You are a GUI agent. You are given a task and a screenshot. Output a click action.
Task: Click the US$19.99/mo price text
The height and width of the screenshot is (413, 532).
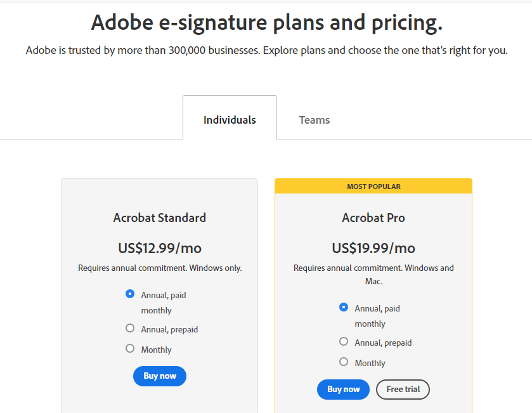click(373, 247)
